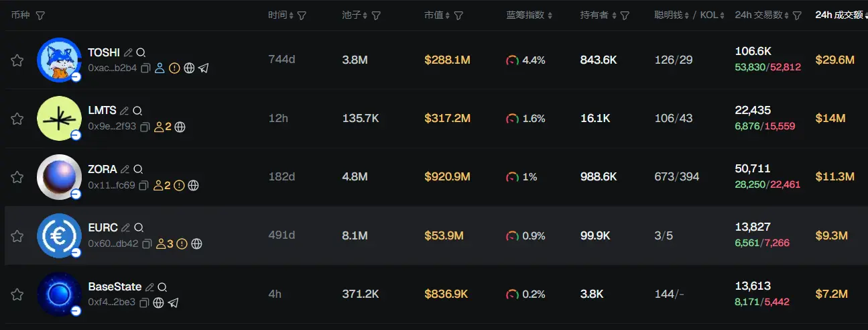
Task: Star the ZORA token row
Action: (17, 177)
